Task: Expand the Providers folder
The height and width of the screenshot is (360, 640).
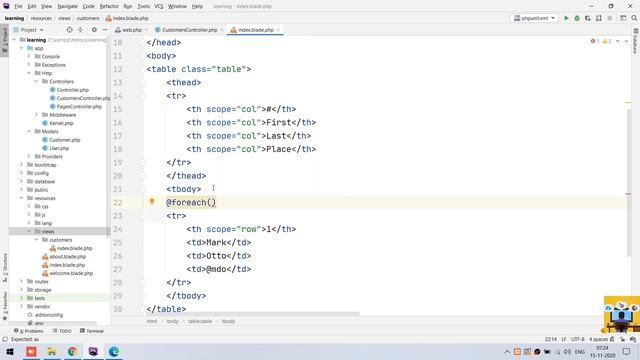Action: point(29,156)
